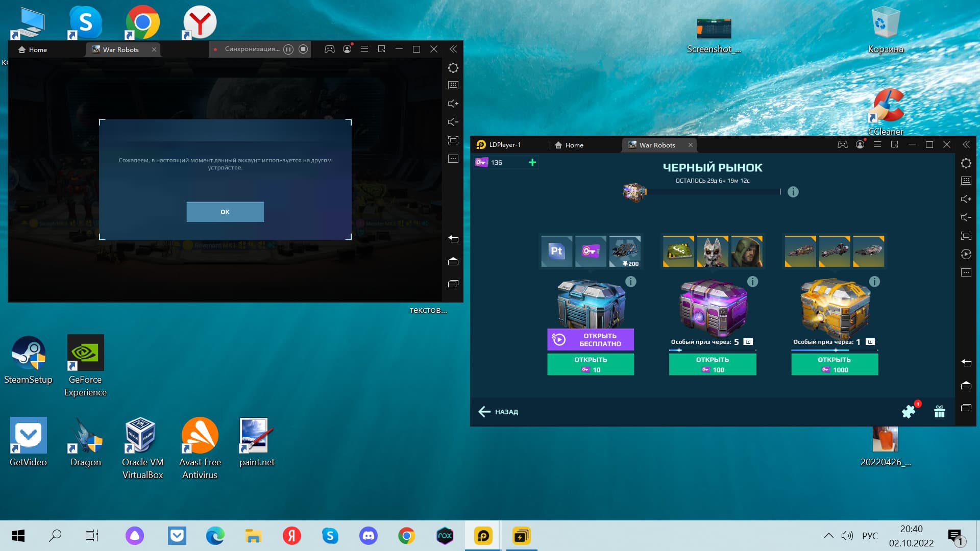Screen dimensions: 980x551
Task: Open keyboard mapping in left emulator sidebar
Action: (x=453, y=85)
